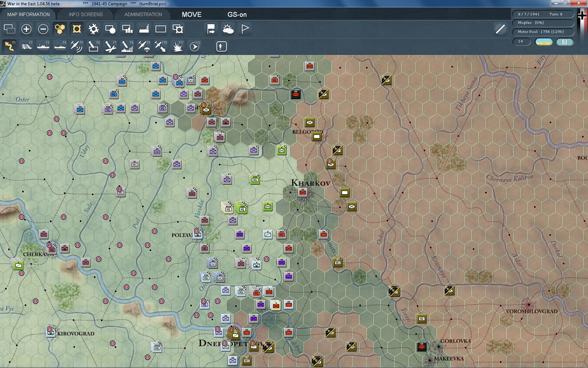Image resolution: width=588 pixels, height=368 pixels.
Task: Select the F1 move mode
Action: tap(9, 46)
